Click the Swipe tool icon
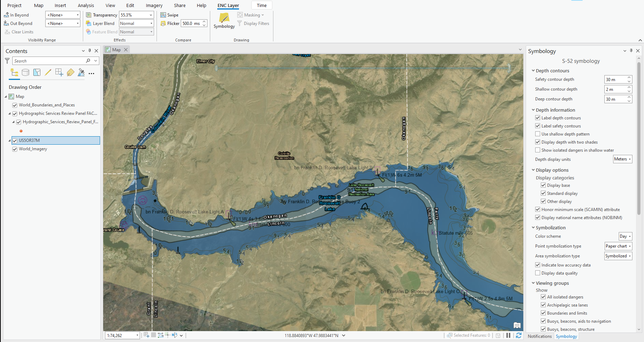The height and width of the screenshot is (342, 644). click(x=163, y=15)
